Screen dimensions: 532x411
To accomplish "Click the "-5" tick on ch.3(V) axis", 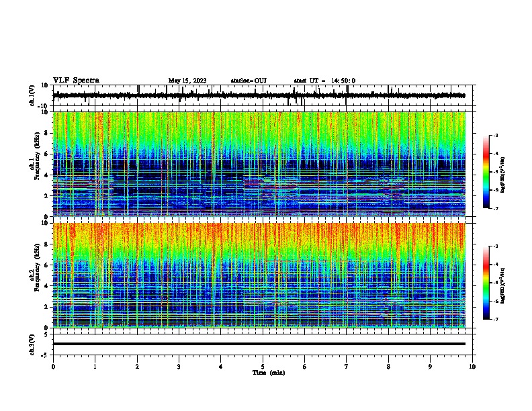I will 45,355.
